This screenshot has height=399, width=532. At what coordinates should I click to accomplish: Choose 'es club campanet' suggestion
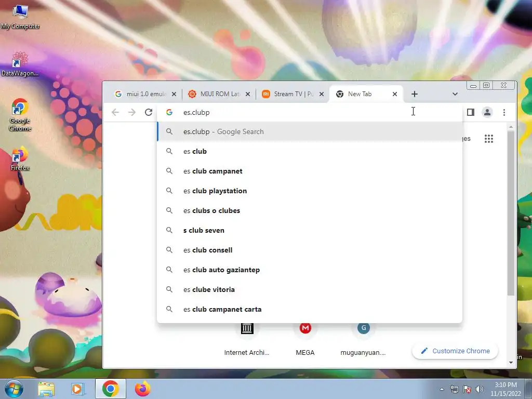(x=310, y=171)
